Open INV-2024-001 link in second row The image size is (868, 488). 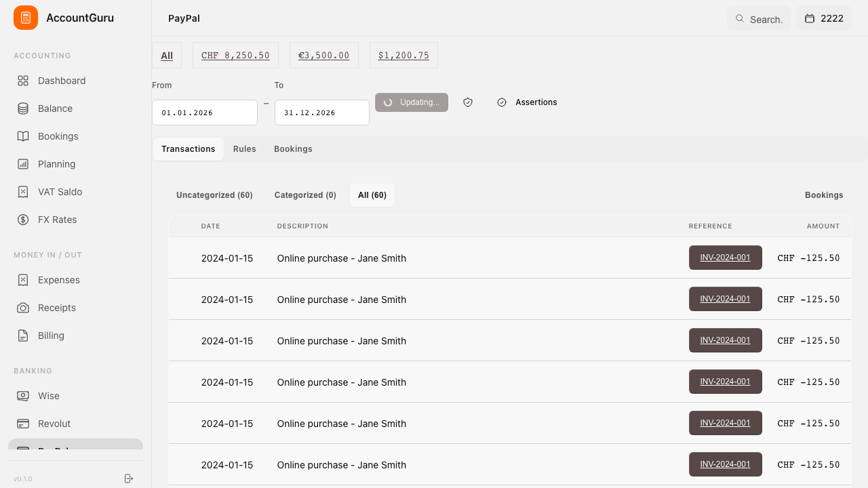[x=726, y=299]
